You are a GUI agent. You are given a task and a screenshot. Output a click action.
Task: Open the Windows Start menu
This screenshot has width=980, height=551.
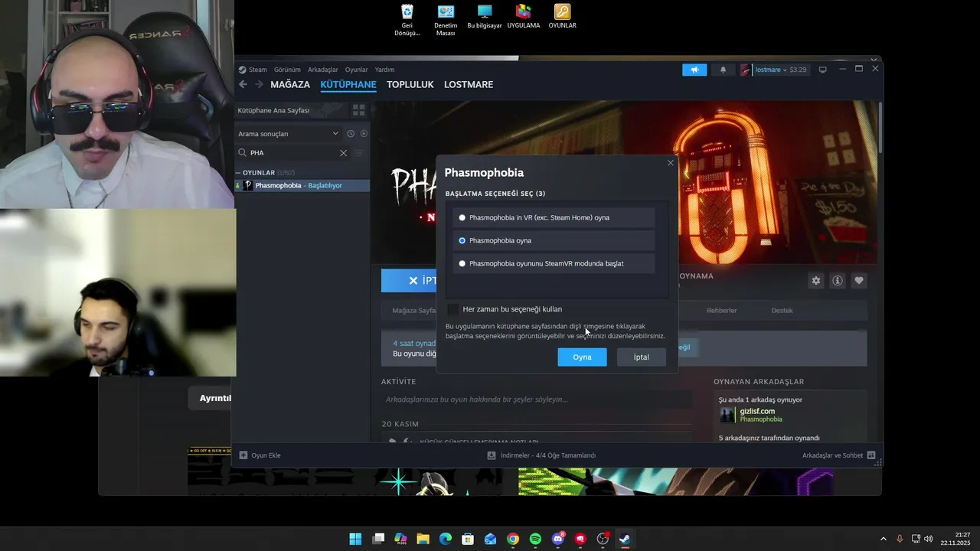click(x=355, y=539)
